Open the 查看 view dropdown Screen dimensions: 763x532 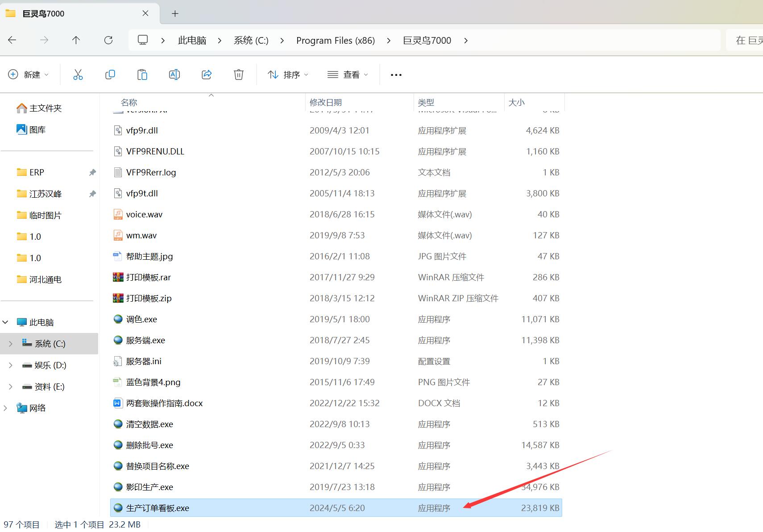click(x=348, y=75)
